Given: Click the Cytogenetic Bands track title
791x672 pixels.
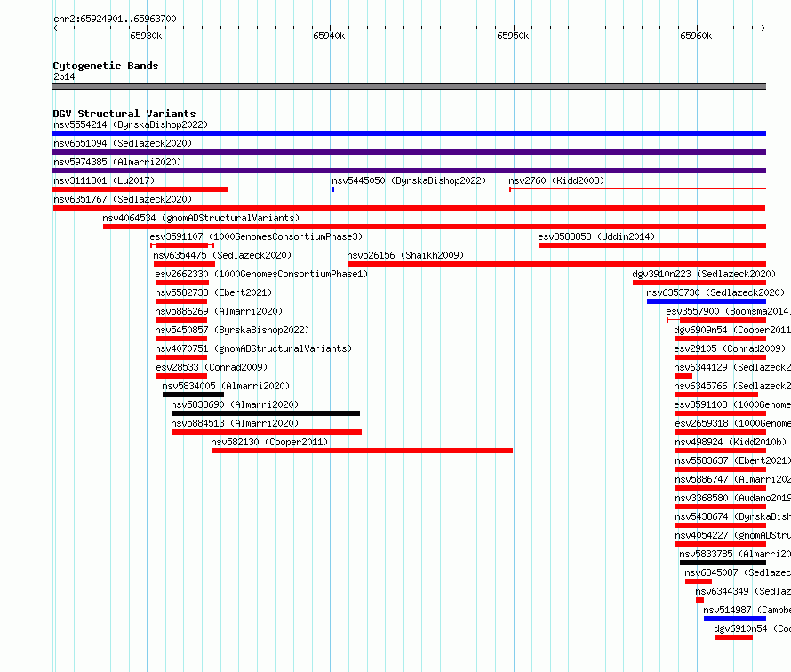Looking at the screenshot, I should (106, 66).
